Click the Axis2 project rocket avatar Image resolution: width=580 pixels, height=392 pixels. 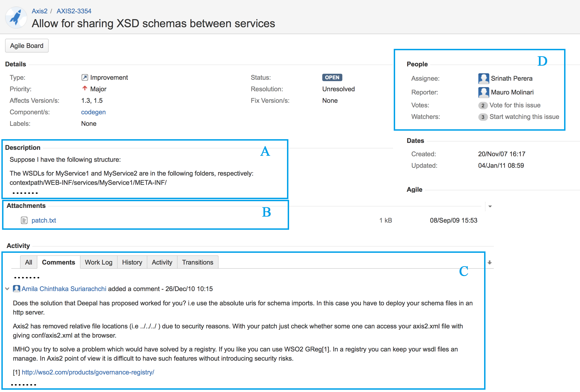tap(16, 18)
